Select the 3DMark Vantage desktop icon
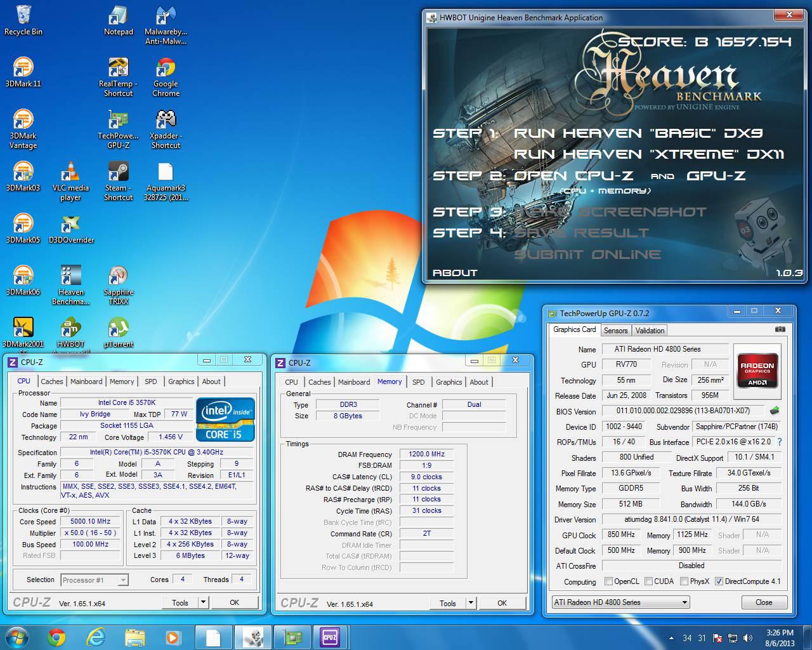This screenshot has width=812, height=650. 23,129
